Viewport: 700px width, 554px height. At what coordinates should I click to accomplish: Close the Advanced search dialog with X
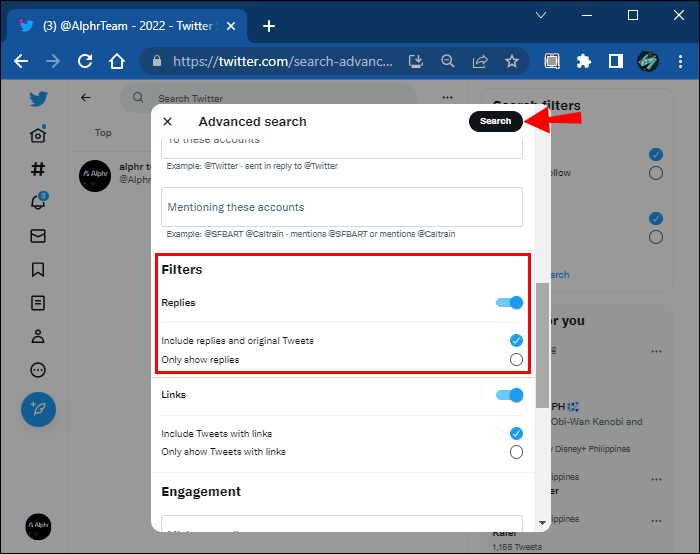point(167,121)
